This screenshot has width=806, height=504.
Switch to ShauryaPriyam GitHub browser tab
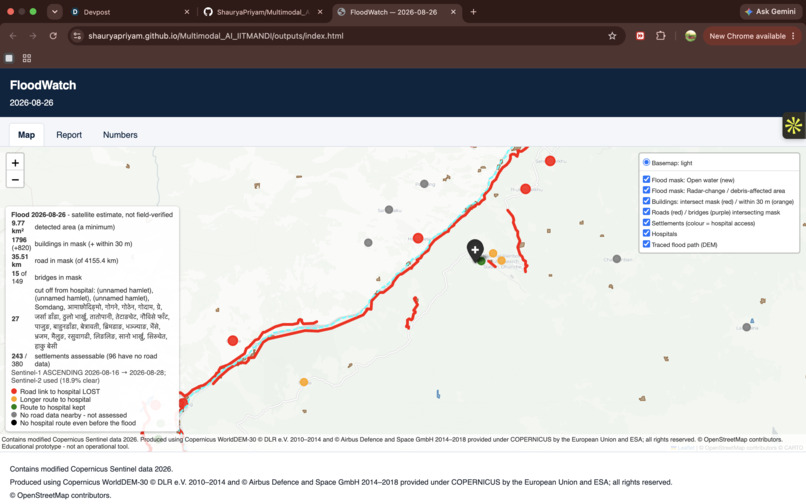[262, 12]
